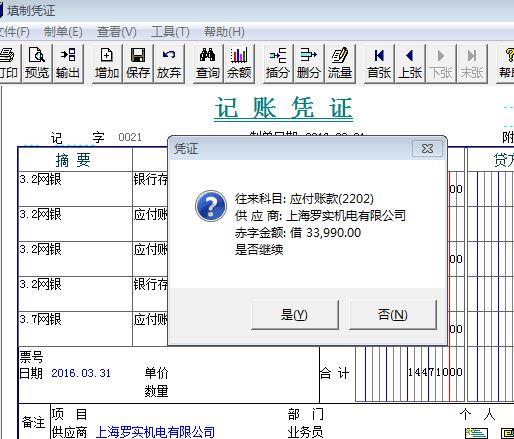This screenshot has height=439, width=514.
Task: Decline with 否(N) button
Action: (x=393, y=315)
